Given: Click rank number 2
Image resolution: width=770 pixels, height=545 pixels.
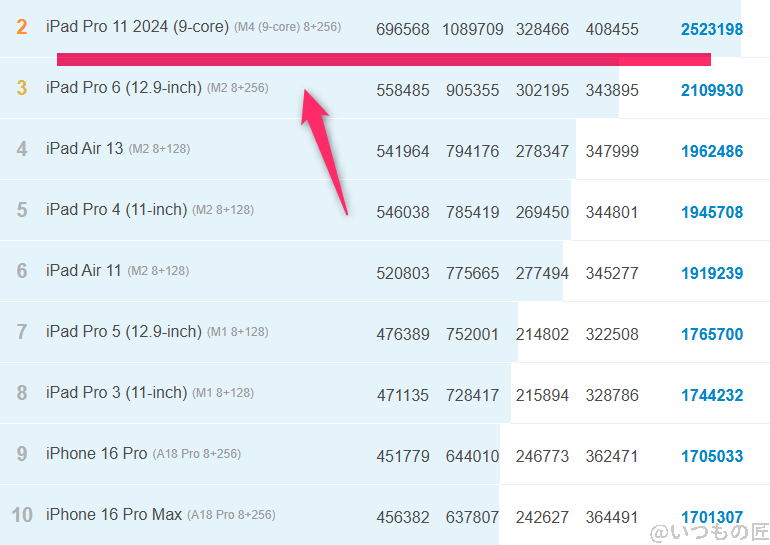Looking at the screenshot, I should [22, 27].
